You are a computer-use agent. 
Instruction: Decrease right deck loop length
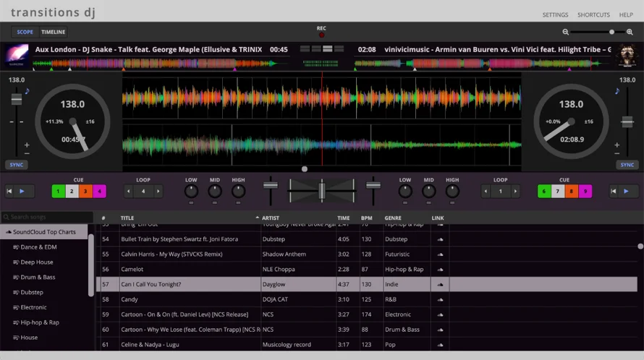coord(486,191)
